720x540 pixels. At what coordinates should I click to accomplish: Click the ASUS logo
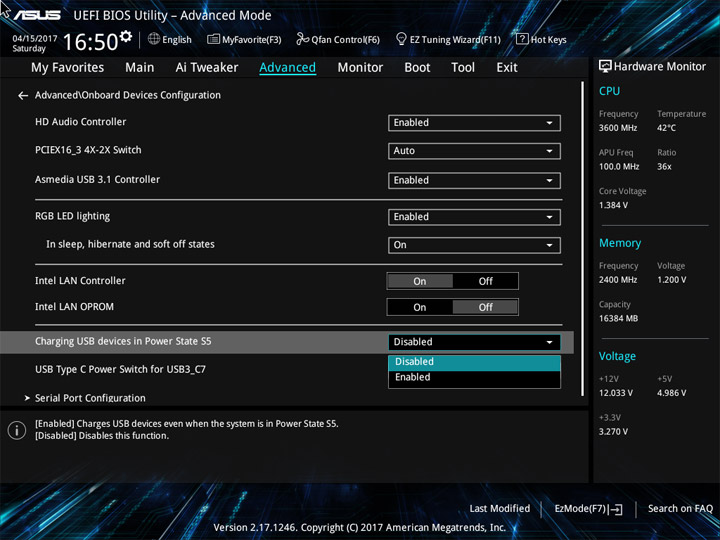tap(37, 15)
